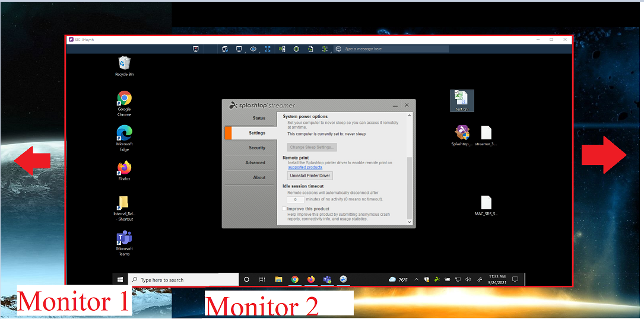
Task: Click the settings pane scrollbar down arrow
Action: 409,222
